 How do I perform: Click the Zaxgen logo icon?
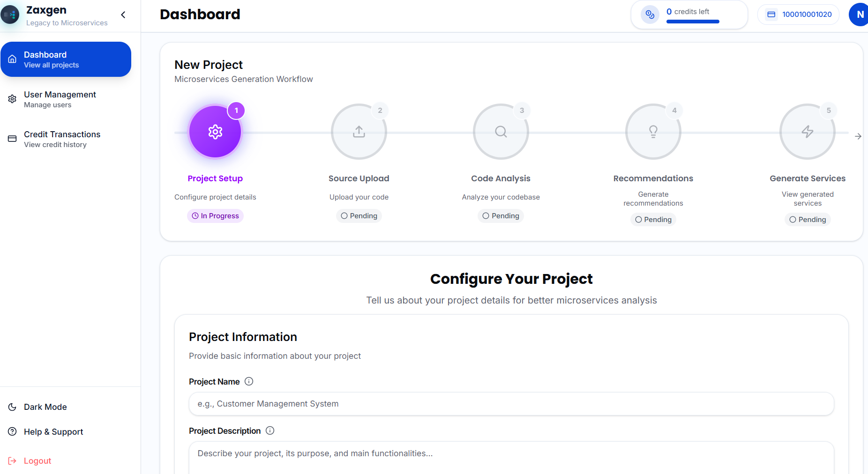[10, 15]
